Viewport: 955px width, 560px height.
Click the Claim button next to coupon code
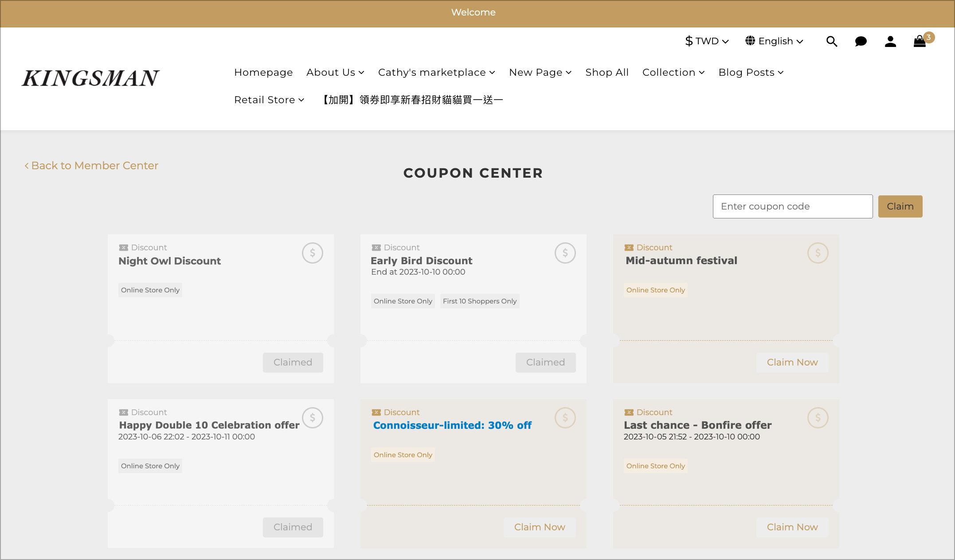coord(900,206)
